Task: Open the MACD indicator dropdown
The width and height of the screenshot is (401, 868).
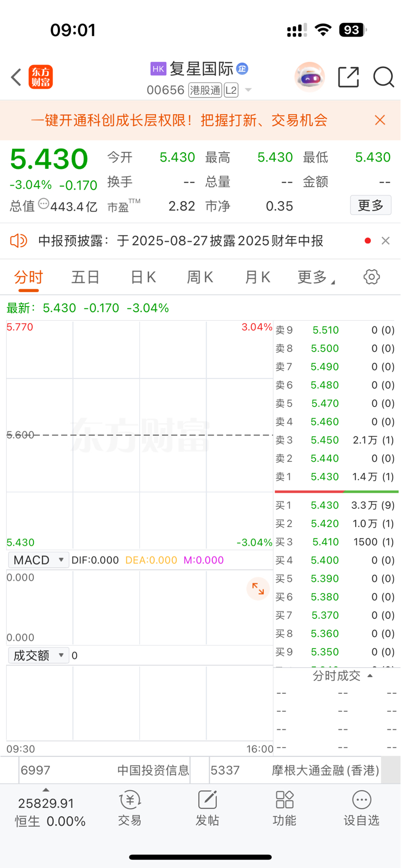Action: coord(39,560)
